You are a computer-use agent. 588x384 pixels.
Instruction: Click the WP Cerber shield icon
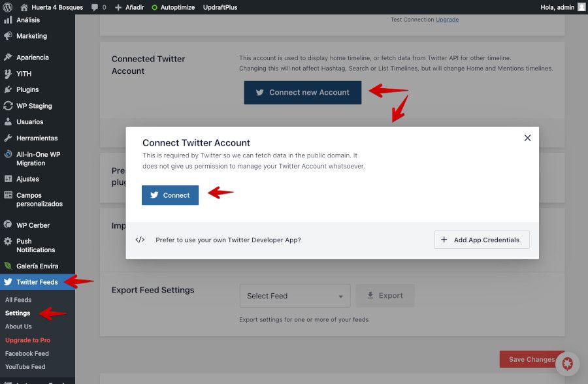click(x=8, y=225)
